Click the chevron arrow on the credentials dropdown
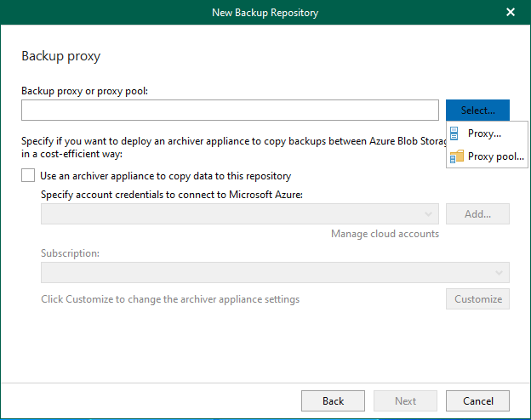 [x=430, y=213]
